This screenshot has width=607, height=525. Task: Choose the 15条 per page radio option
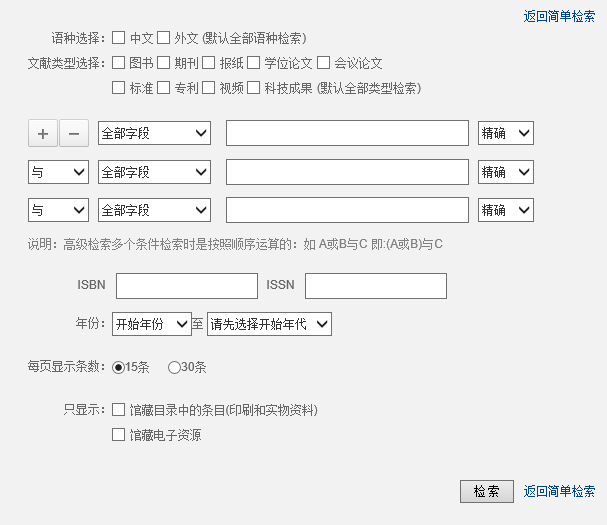pyautogui.click(x=119, y=367)
